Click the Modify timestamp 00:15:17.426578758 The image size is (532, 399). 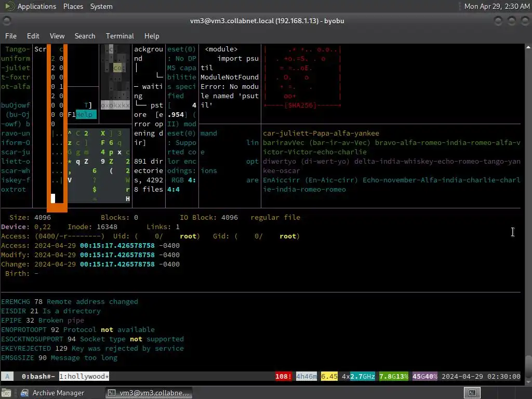click(x=117, y=255)
